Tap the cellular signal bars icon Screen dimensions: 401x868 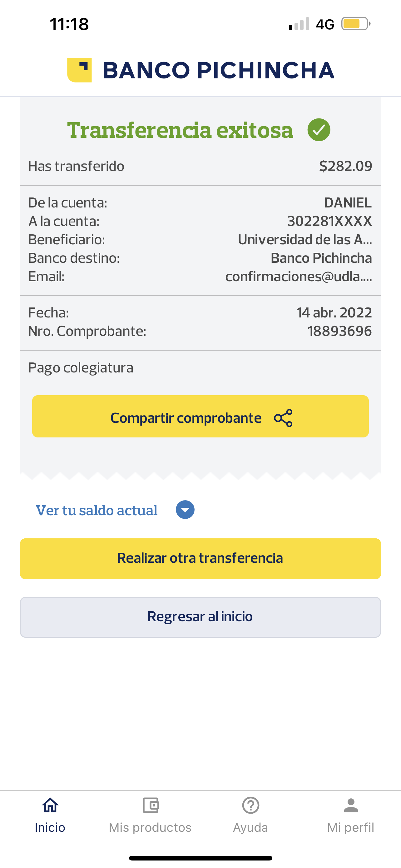299,24
